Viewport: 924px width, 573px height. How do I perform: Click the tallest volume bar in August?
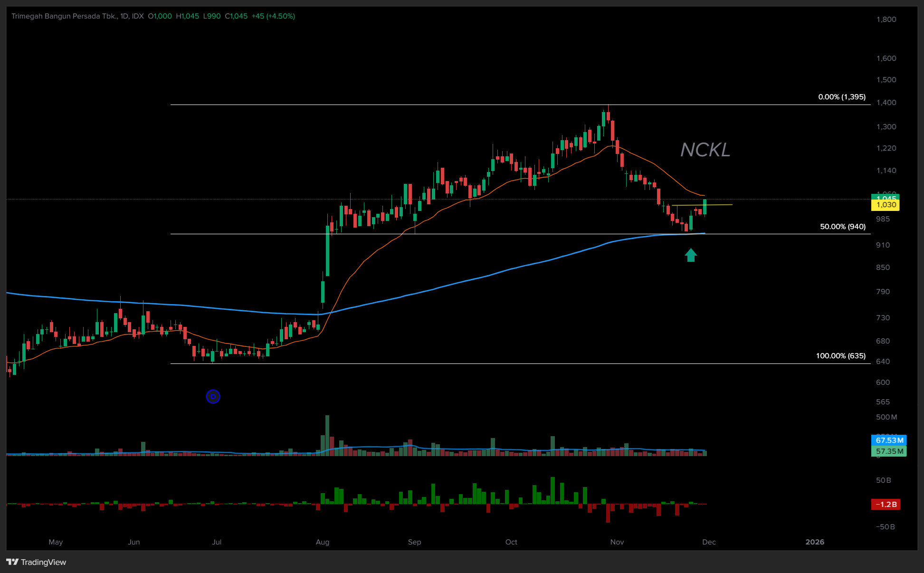point(327,435)
